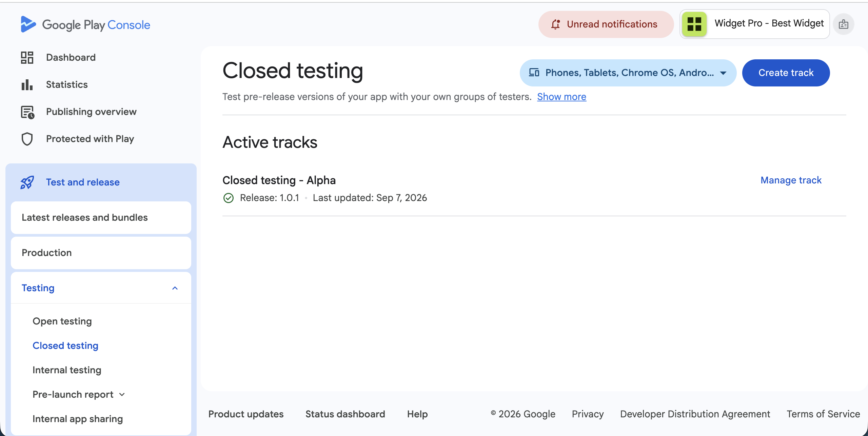
Task: Click the Publishing overview icon
Action: 27,112
